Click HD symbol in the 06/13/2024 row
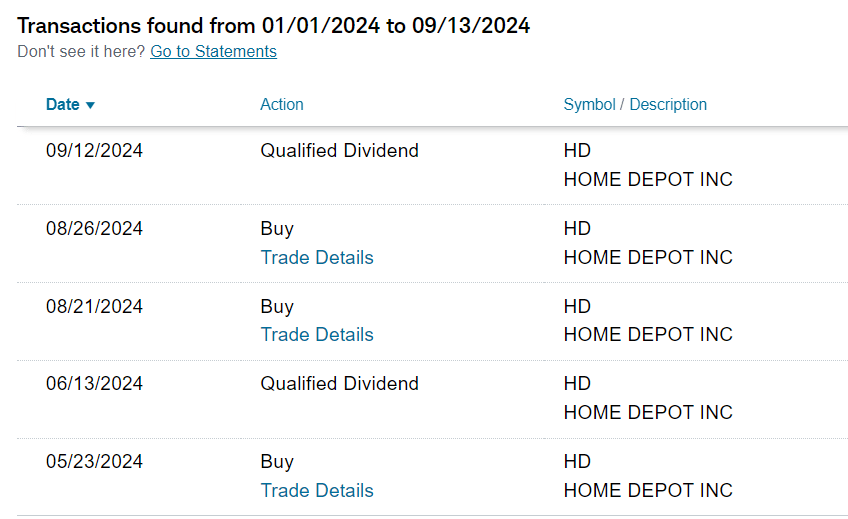 (x=577, y=384)
